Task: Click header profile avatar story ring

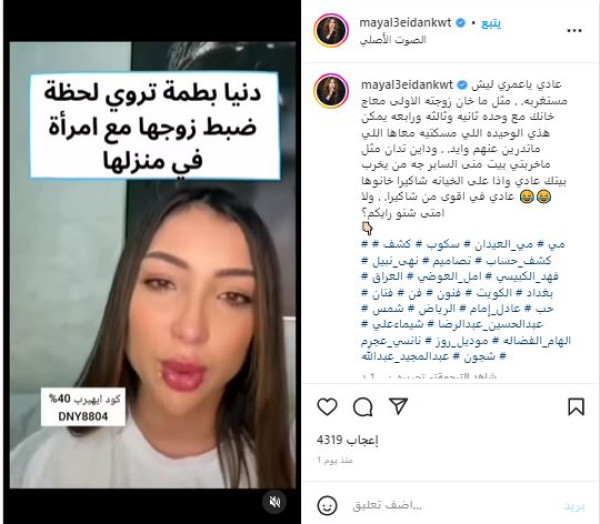Action: pyautogui.click(x=331, y=31)
